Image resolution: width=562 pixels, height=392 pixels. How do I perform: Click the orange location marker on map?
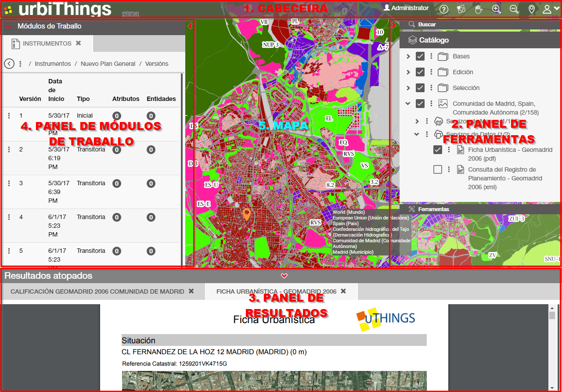point(247,214)
